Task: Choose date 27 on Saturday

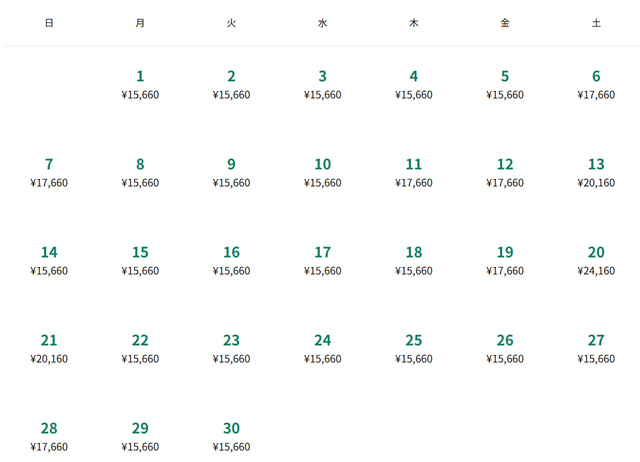Action: tap(596, 348)
